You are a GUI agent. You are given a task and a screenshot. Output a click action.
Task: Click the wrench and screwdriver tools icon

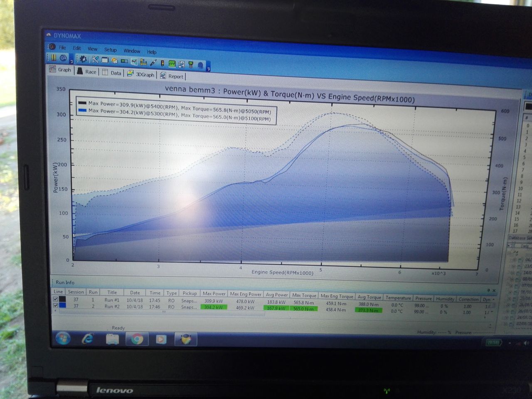pyautogui.click(x=95, y=60)
